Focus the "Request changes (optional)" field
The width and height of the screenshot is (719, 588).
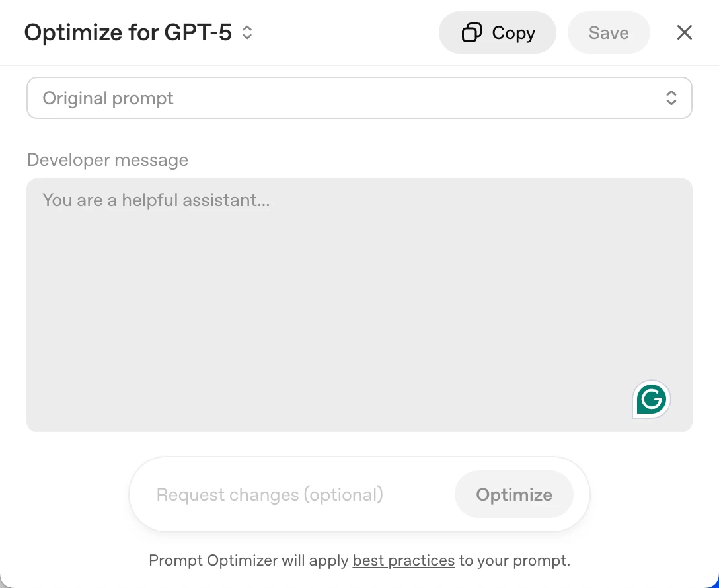(270, 495)
